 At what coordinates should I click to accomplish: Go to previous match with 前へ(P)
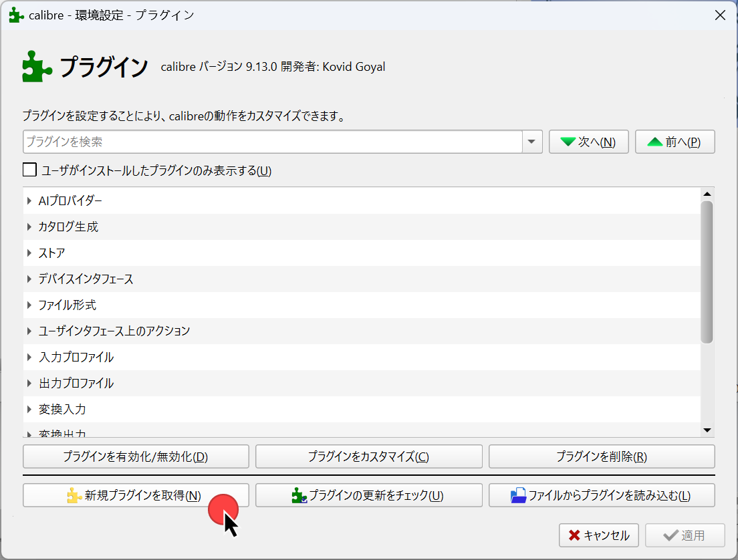click(675, 142)
